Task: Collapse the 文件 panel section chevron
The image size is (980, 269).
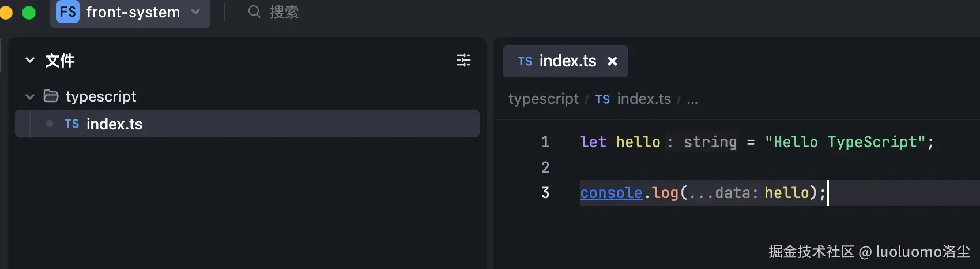Action: (x=30, y=60)
